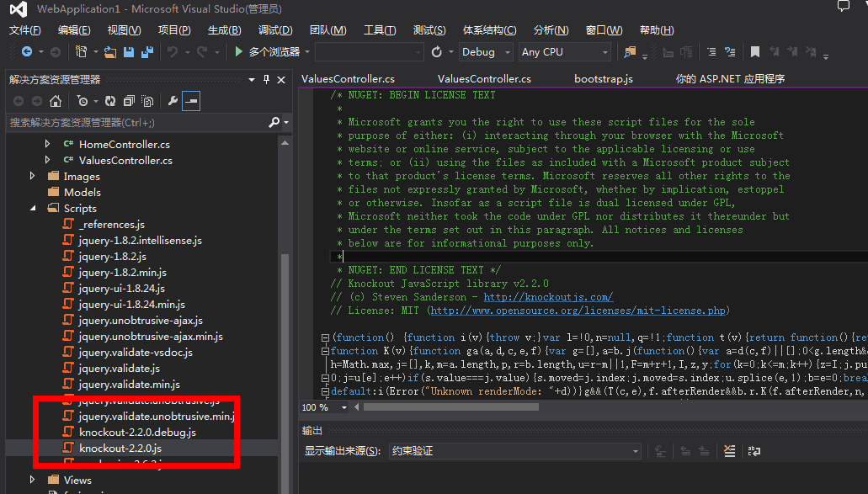Viewport: 868px width, 494px height.
Task: Open Properties via the wrench icon
Action: coord(173,101)
